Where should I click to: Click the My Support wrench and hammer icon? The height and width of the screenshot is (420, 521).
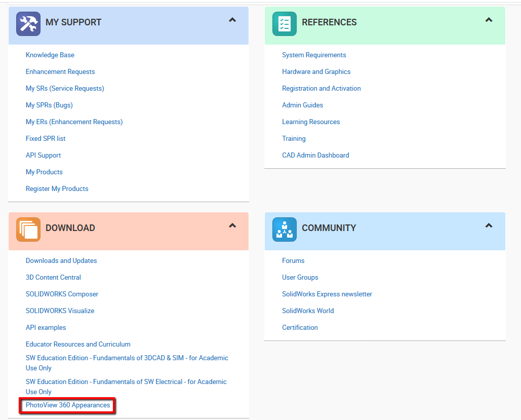coord(28,24)
